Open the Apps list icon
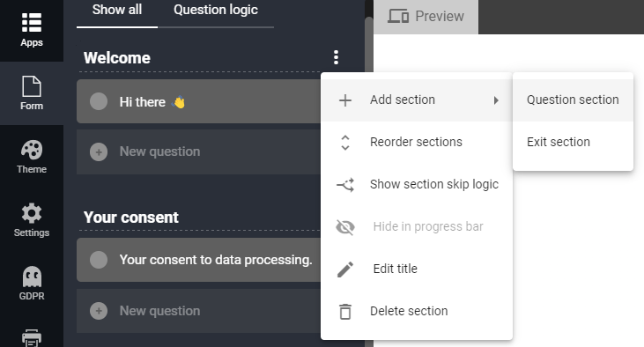Viewport: 644px width, 347px height. pos(32,23)
